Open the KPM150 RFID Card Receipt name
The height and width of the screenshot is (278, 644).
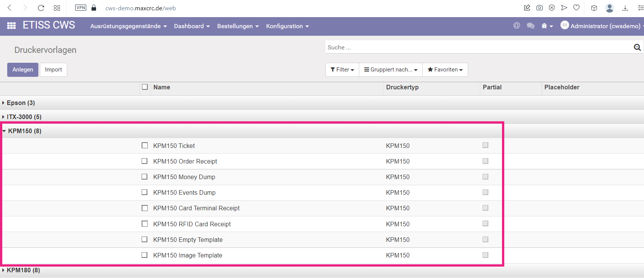[x=192, y=224]
